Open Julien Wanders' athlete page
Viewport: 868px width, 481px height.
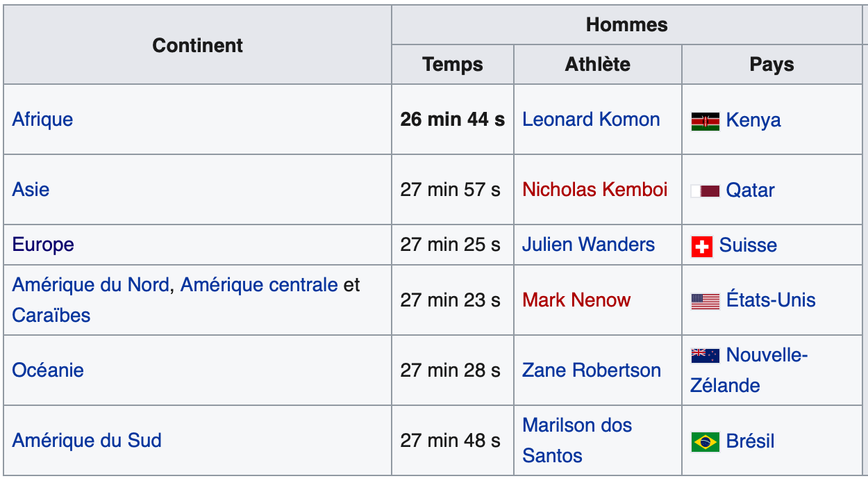click(x=589, y=245)
